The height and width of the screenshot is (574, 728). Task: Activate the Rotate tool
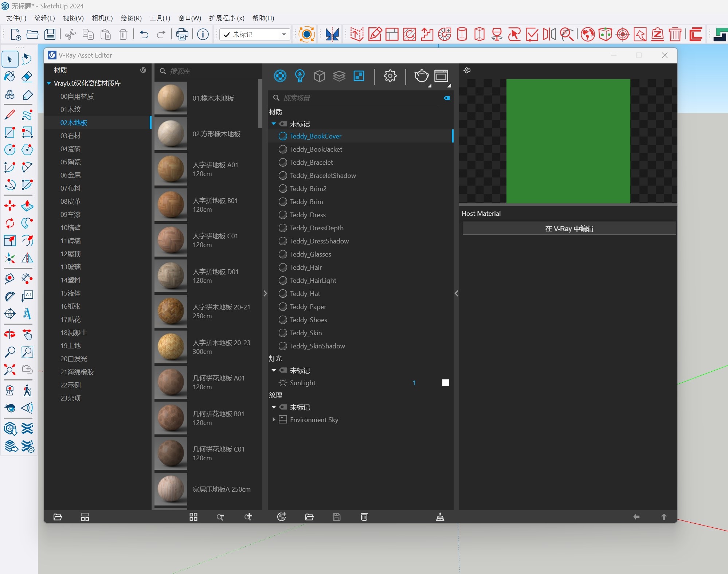tap(10, 223)
